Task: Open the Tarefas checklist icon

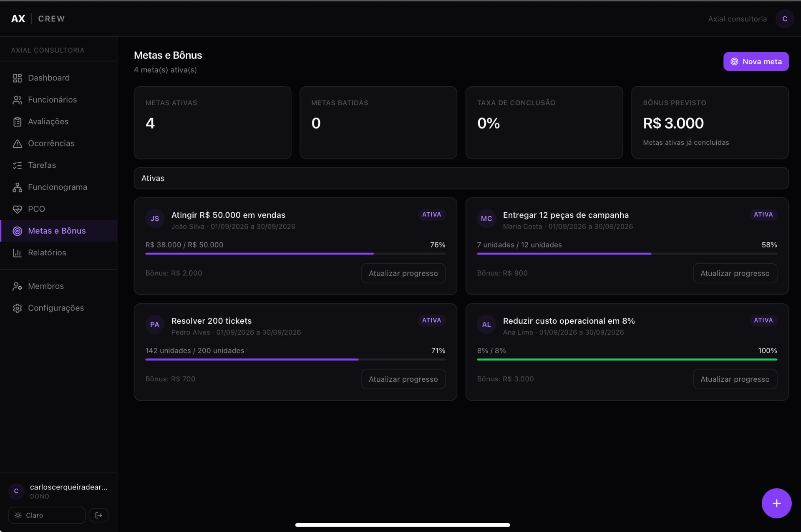Action: click(17, 165)
